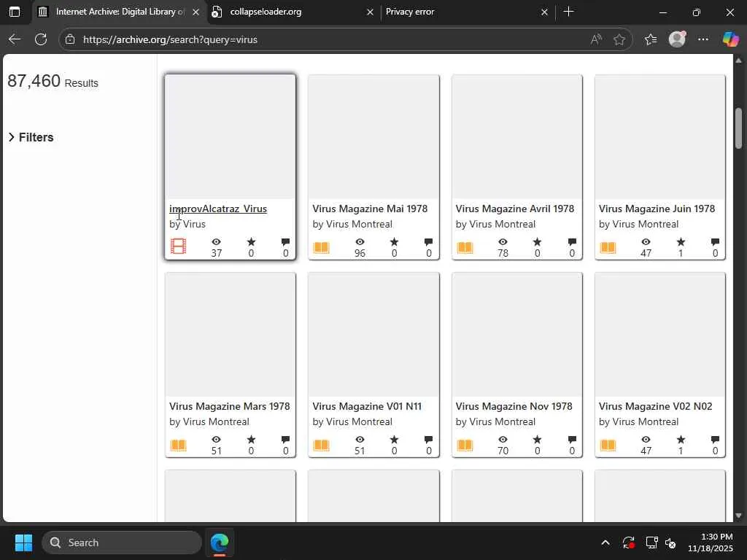Open improvAlcatraz_Virus item link
This screenshot has width=747, height=560.
pyautogui.click(x=217, y=209)
